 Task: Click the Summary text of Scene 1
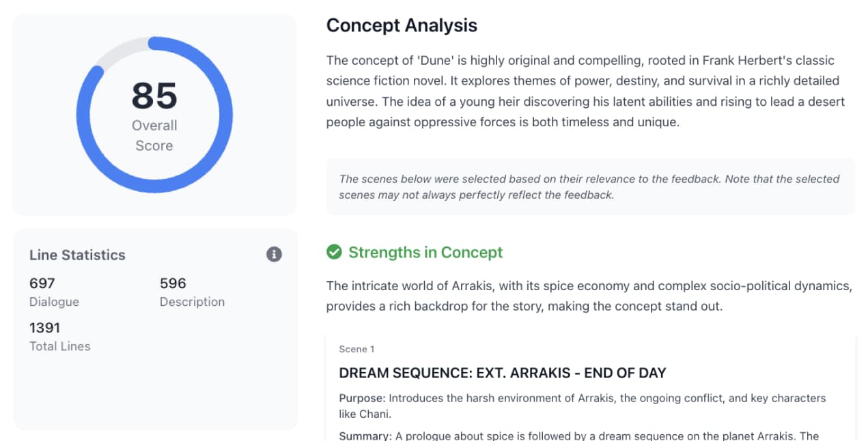tap(579, 436)
